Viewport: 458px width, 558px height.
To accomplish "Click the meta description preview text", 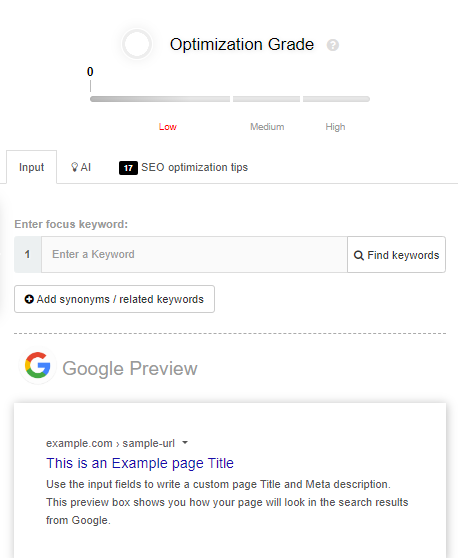I will point(227,502).
